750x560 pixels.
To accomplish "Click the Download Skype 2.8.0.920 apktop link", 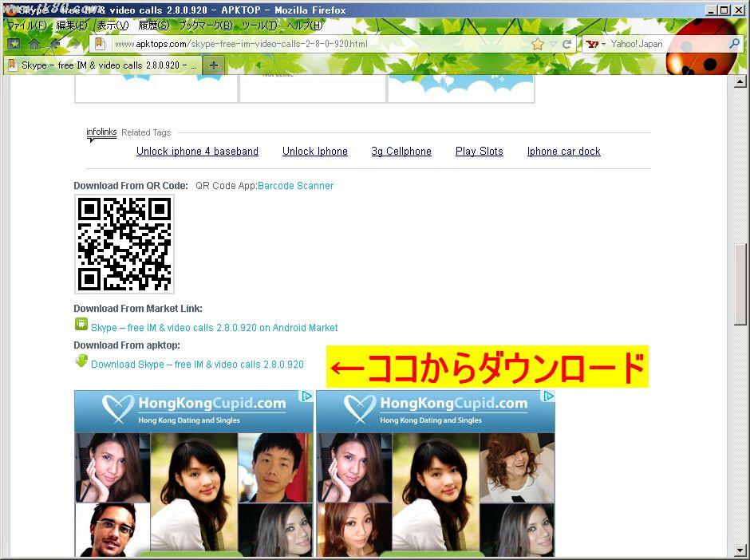I will tap(197, 365).
